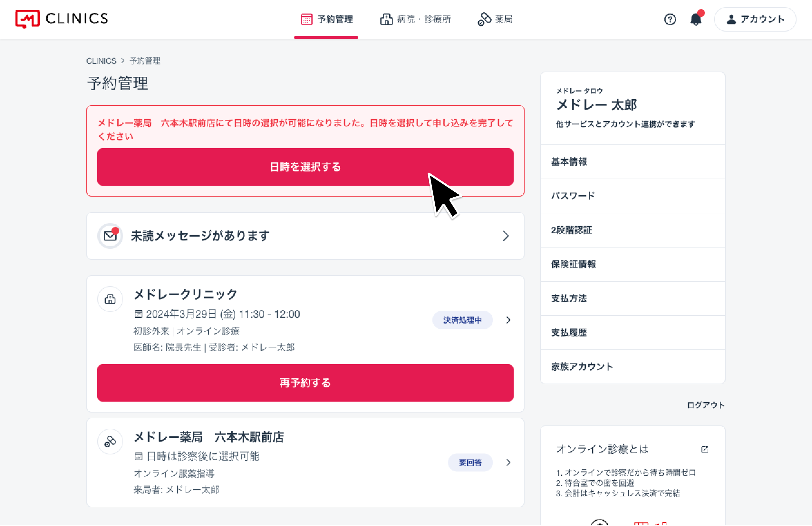
Task: Click 未読メッセージがあります text
Action: point(200,236)
